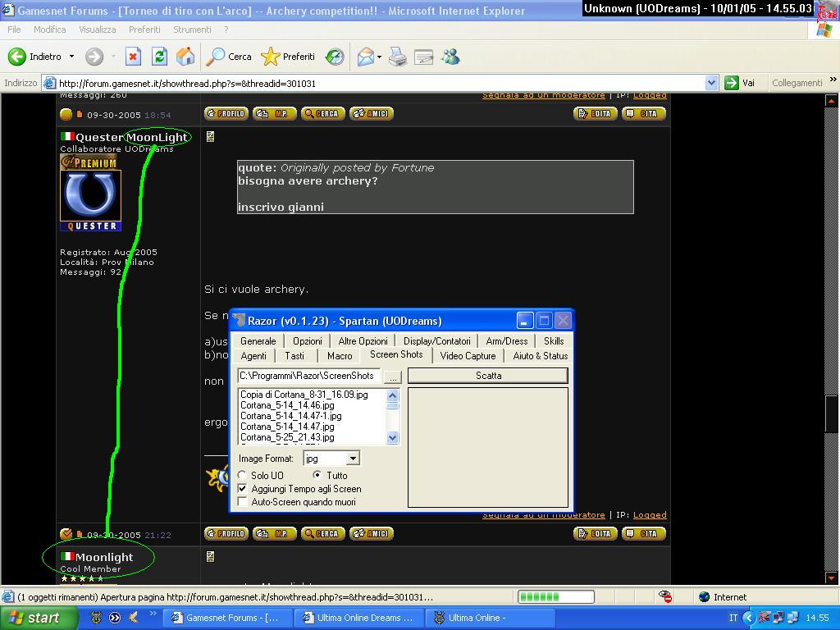
Task: Open Ultima Online Dreams taskbar window
Action: (x=359, y=618)
